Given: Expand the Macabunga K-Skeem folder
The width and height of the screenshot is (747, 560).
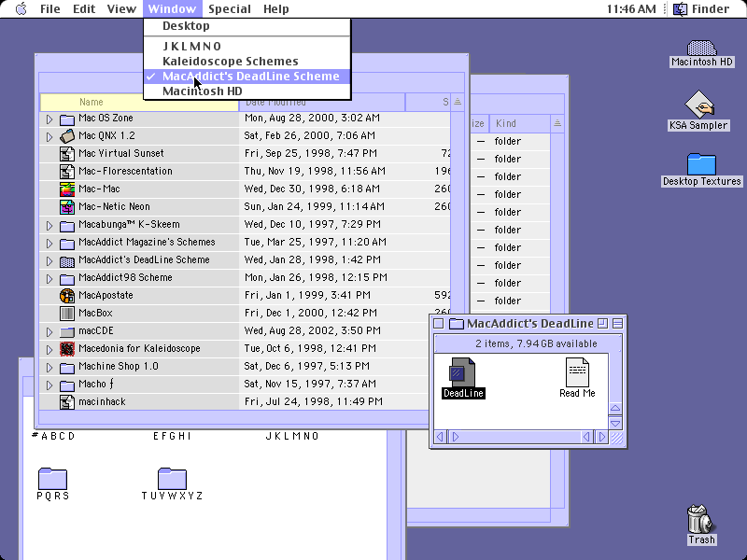Looking at the screenshot, I should click(49, 225).
